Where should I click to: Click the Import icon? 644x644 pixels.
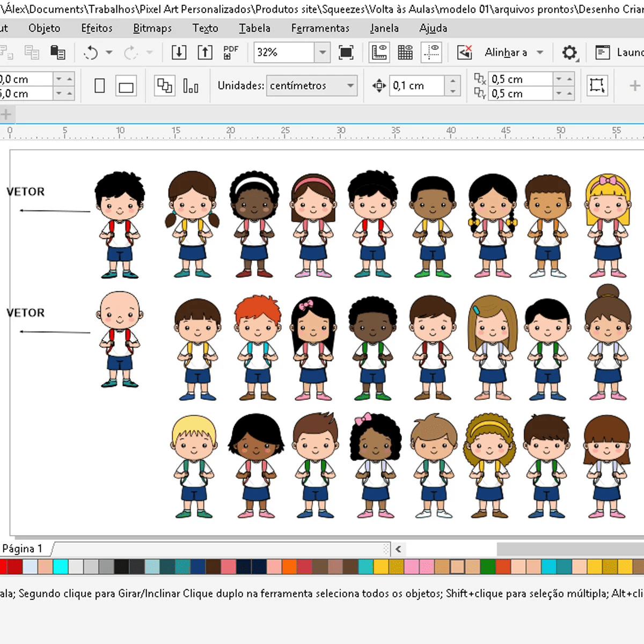click(179, 53)
